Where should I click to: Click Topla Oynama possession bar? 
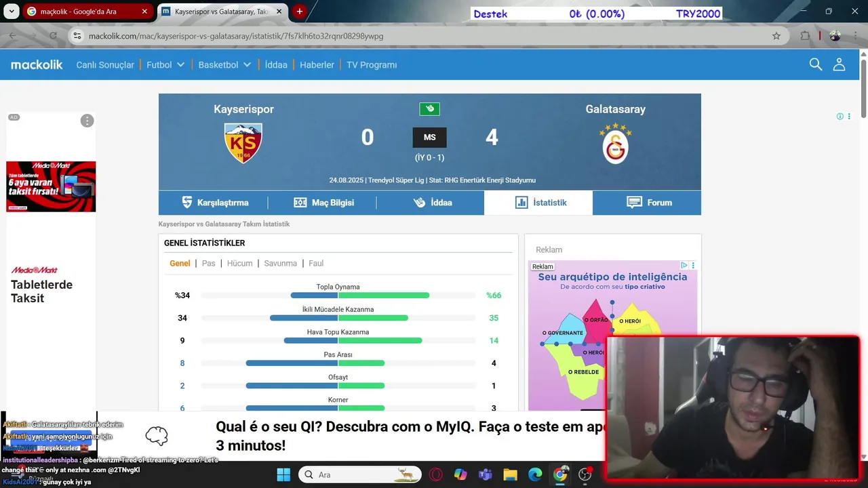coord(338,296)
